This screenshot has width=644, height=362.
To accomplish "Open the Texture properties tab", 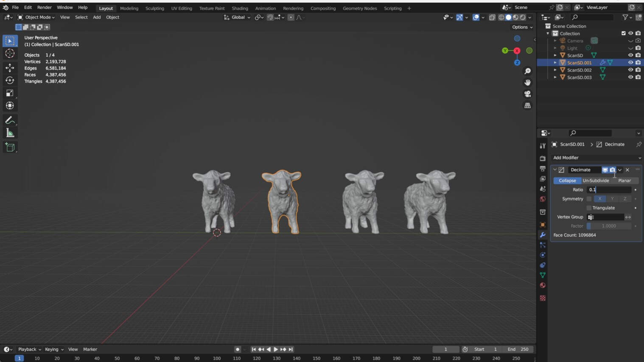I will tap(543, 298).
